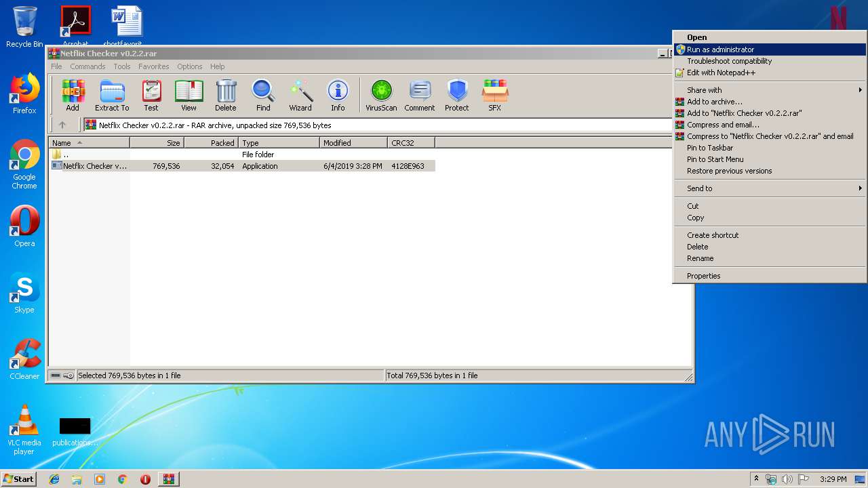Open the View toolbar icon
This screenshot has height=488, width=868.
point(189,96)
